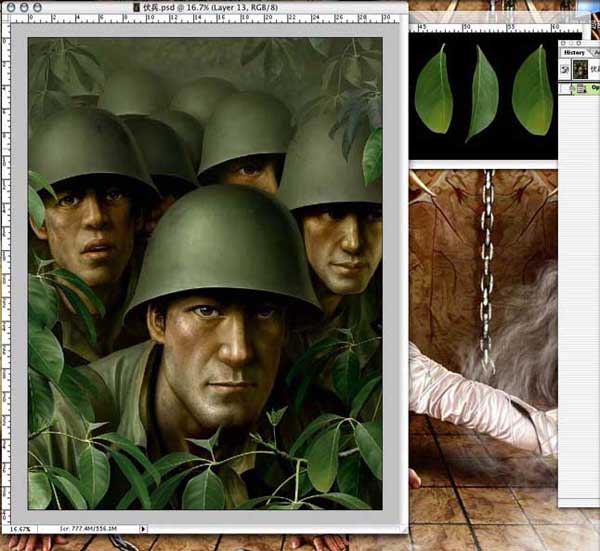Select the snapshot thumbnail in History palette
This screenshot has width=600, height=551.
(580, 70)
